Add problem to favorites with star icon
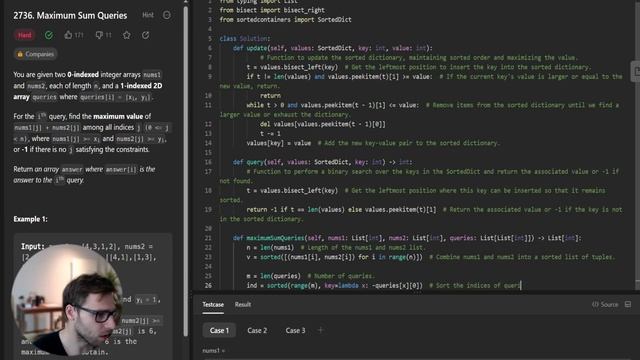 pos(127,35)
